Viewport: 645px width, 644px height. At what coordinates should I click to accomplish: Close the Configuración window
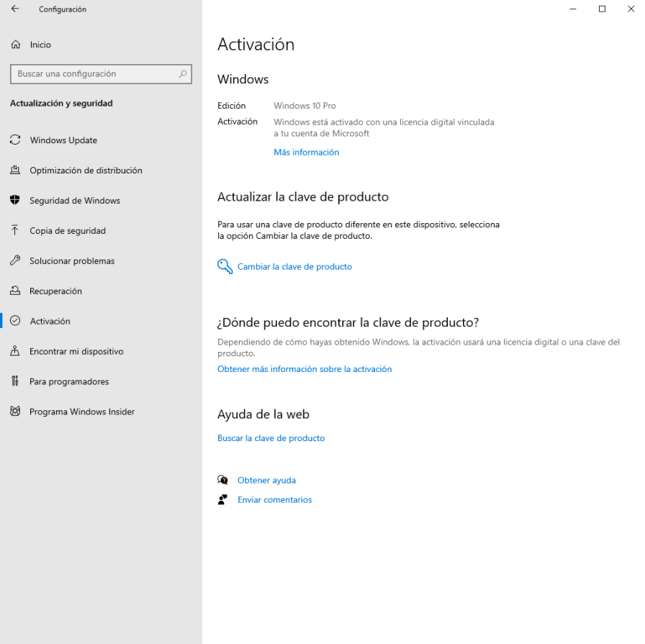tap(631, 9)
